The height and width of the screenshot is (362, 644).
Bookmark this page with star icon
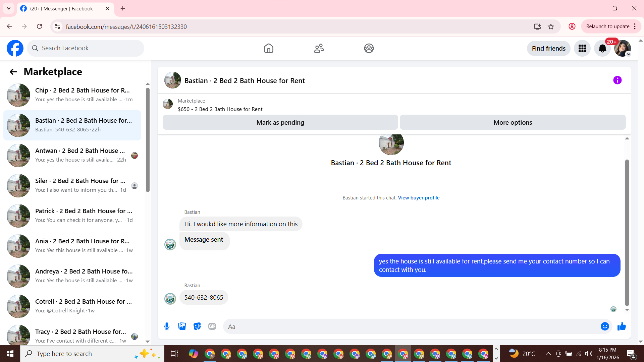point(551,27)
